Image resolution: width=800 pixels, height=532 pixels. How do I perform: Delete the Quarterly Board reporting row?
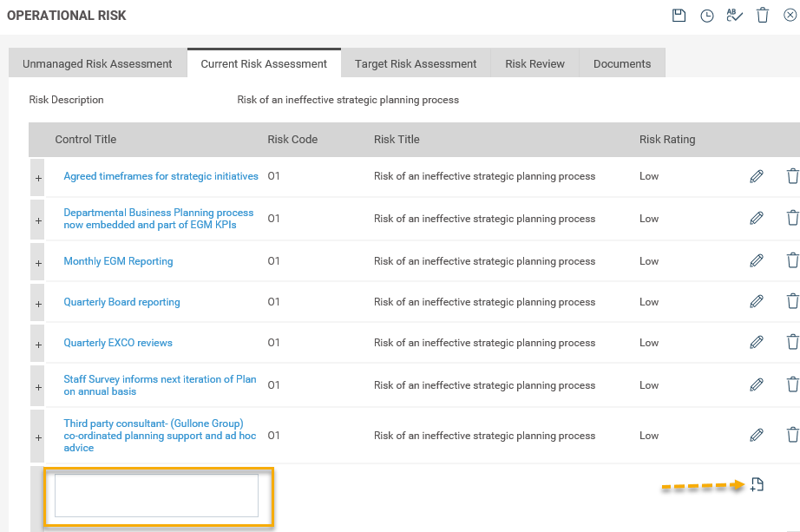click(x=792, y=301)
